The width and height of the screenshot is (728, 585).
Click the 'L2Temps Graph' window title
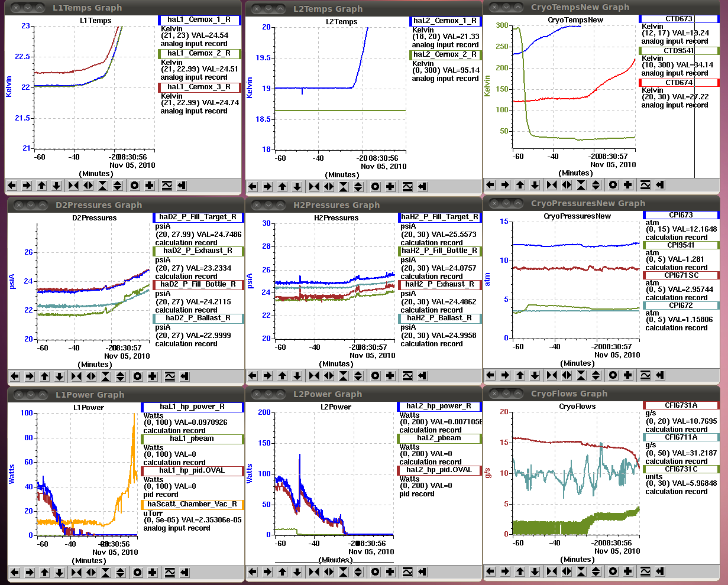(328, 9)
